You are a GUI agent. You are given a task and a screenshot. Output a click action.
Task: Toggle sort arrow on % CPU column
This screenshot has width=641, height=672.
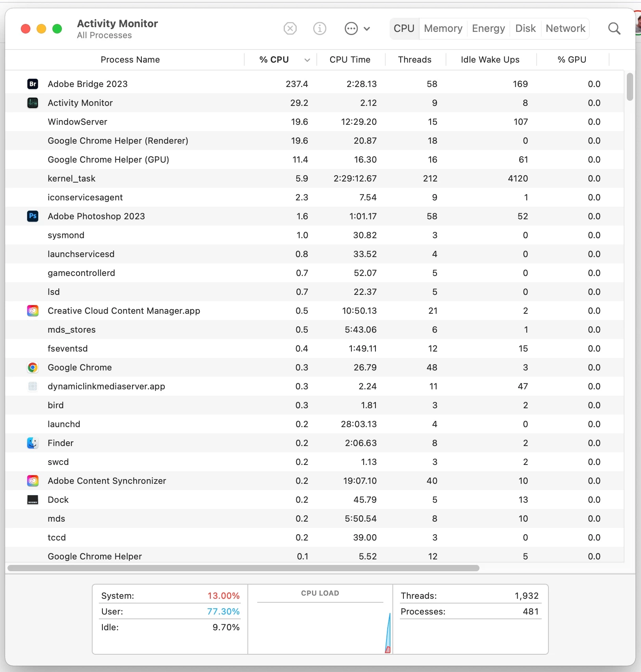pos(307,60)
